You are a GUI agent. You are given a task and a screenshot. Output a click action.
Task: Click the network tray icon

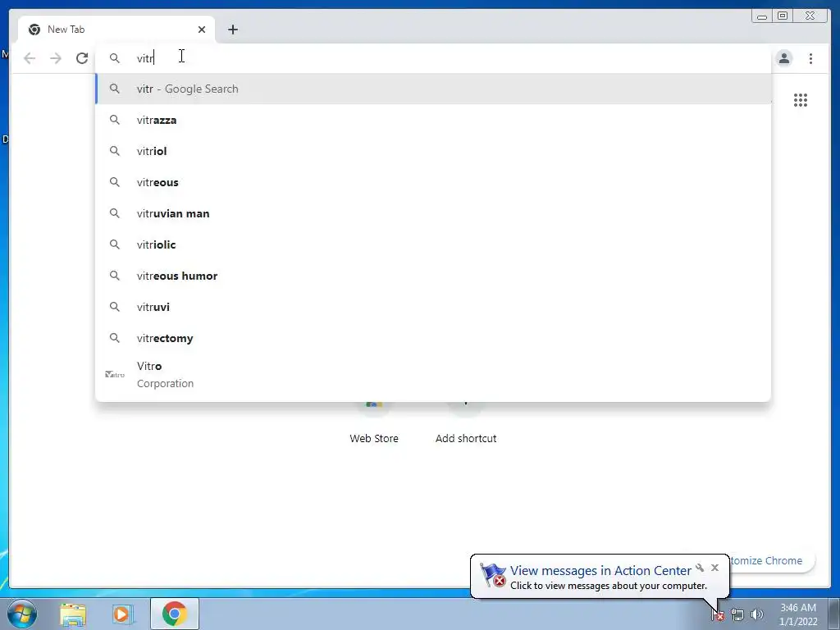point(737,615)
